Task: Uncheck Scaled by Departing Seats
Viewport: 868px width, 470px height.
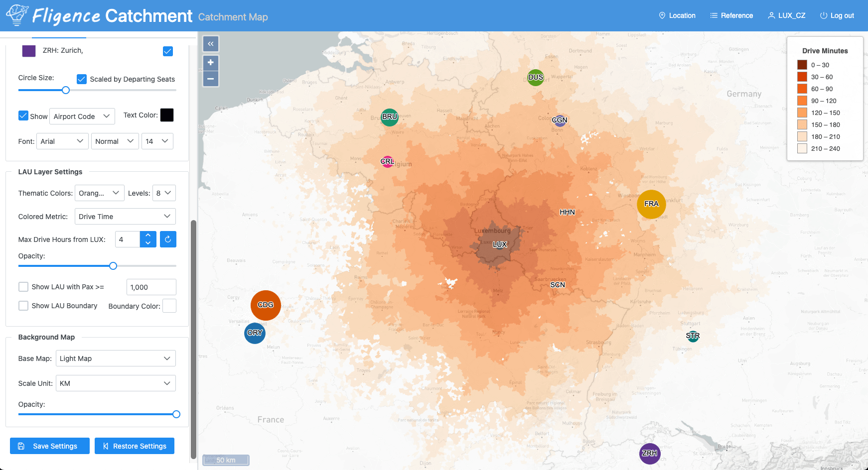Action: 82,79
